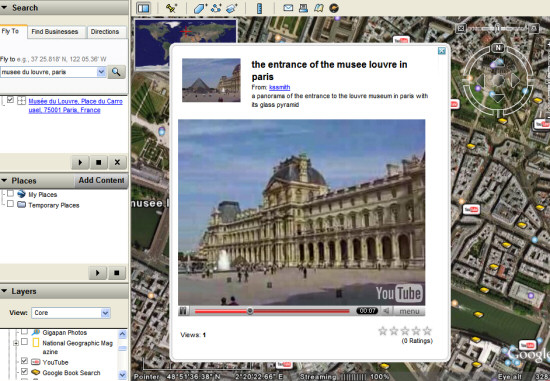Uncheck the Musée du Louvre search result

pos(11,100)
